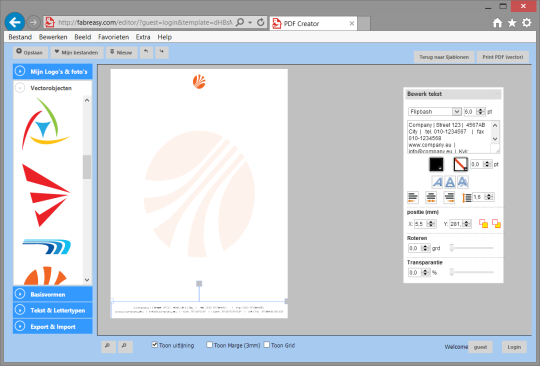Open the black text fill color swatch
The height and width of the screenshot is (366, 540).
pos(436,164)
